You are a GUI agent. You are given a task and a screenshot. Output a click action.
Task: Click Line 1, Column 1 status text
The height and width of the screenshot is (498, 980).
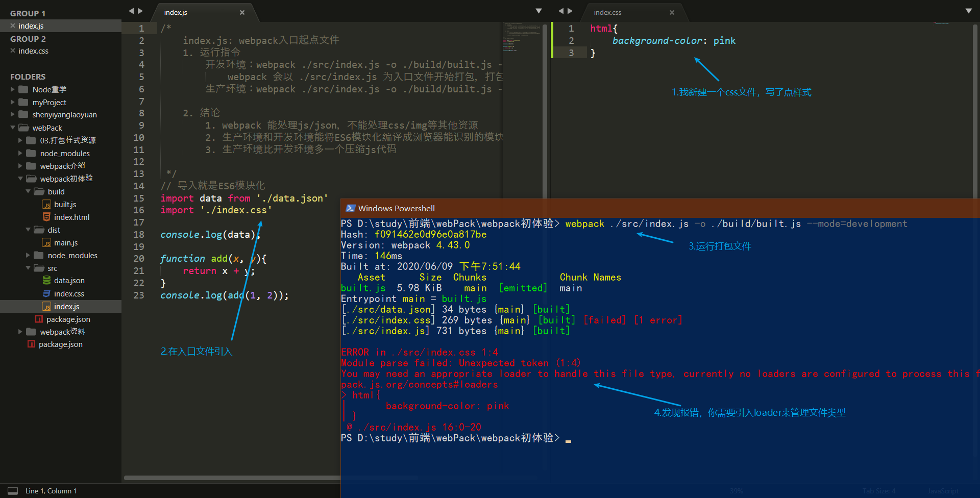pyautogui.click(x=51, y=491)
